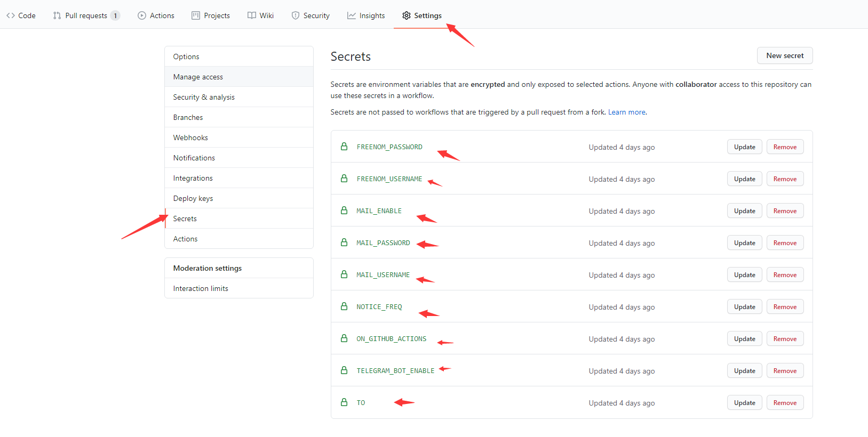This screenshot has width=868, height=437.
Task: Switch to the Wiki tab
Action: point(261,15)
